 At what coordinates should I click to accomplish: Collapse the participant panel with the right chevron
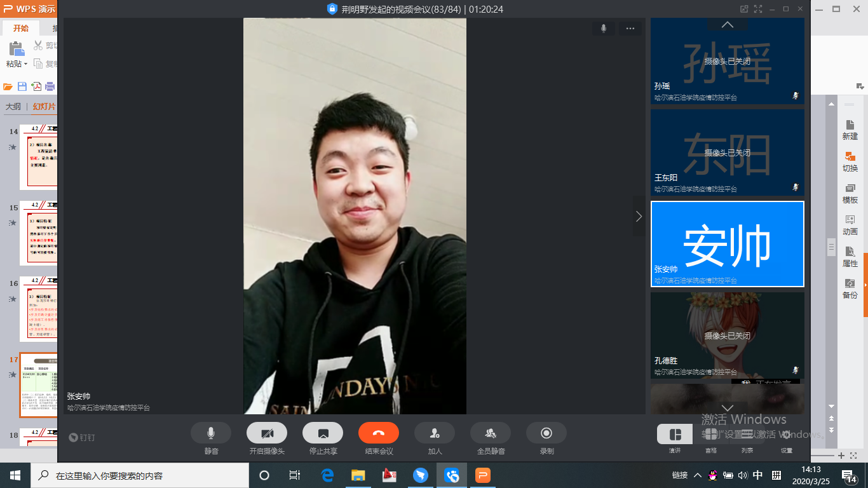(x=639, y=216)
